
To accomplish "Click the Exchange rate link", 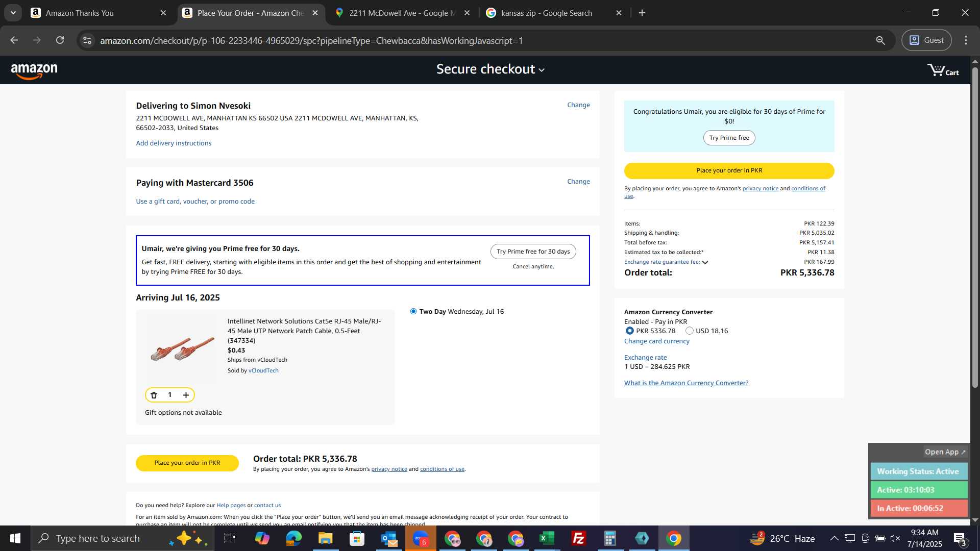I will (645, 358).
